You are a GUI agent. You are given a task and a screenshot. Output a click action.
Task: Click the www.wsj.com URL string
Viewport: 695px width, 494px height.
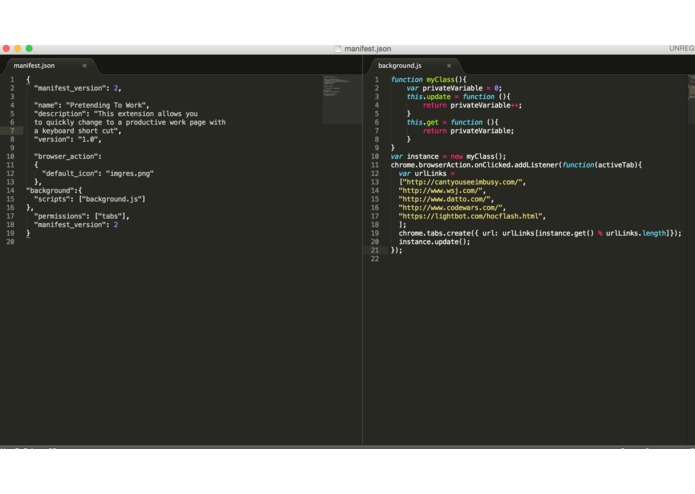click(x=440, y=191)
